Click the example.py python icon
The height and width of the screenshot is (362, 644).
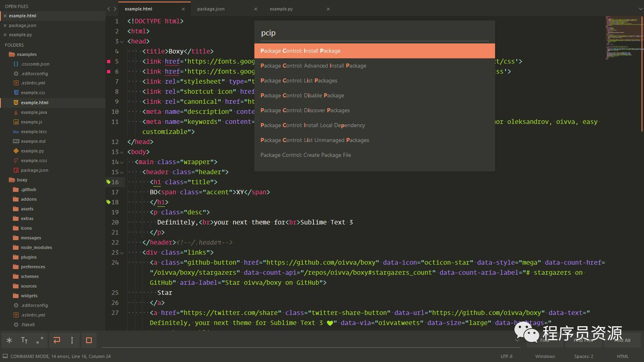click(16, 151)
